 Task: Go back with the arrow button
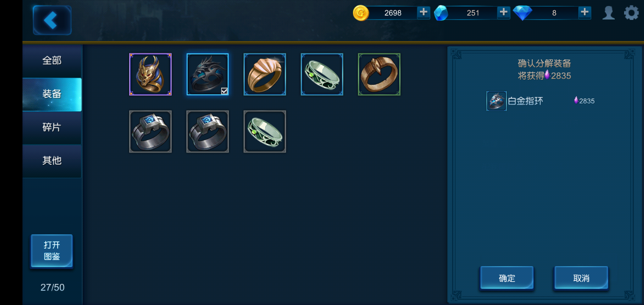(52, 20)
